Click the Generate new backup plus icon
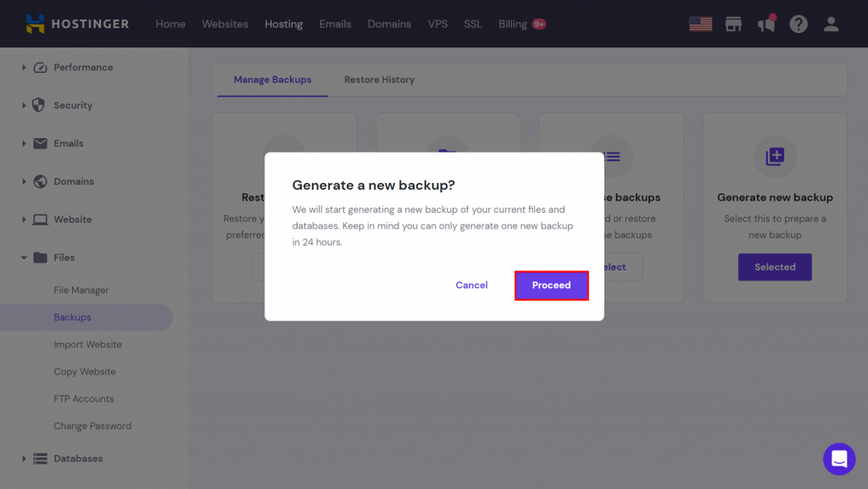Screen dimensions: 868x489 (775, 157)
